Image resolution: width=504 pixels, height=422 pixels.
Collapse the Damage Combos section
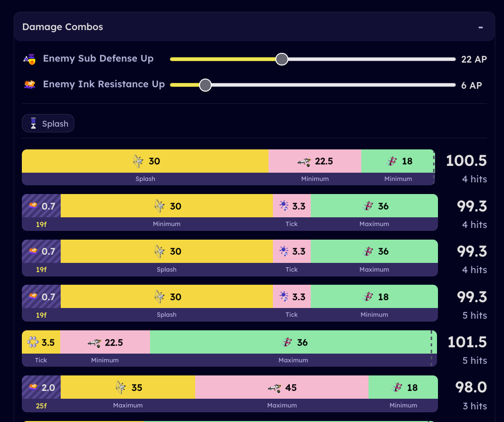tap(480, 27)
